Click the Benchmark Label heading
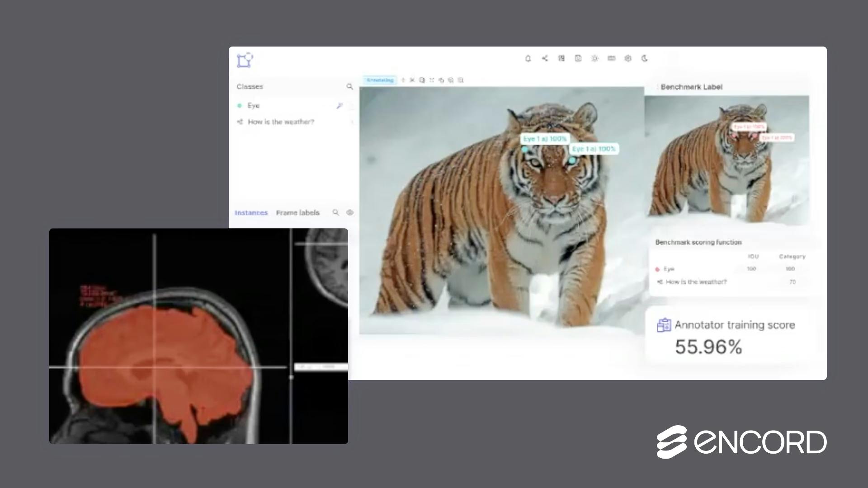Image resolution: width=868 pixels, height=488 pixels. (692, 87)
